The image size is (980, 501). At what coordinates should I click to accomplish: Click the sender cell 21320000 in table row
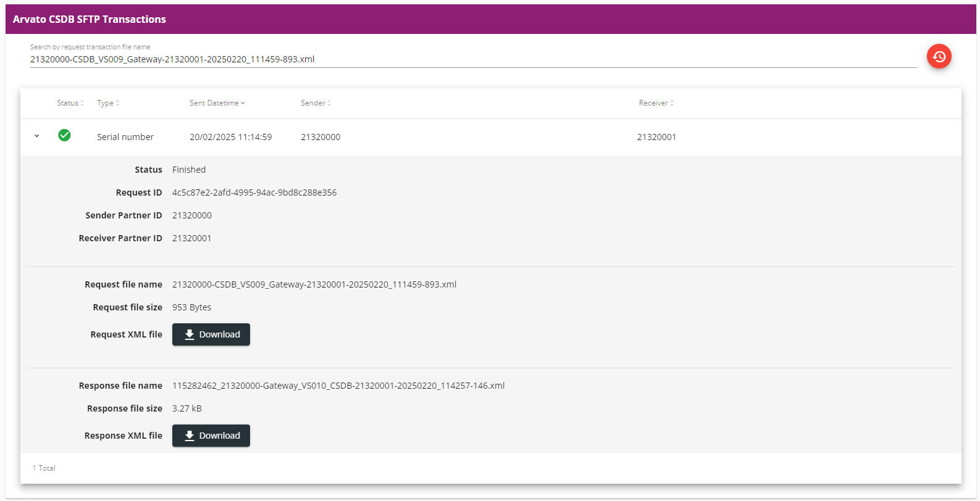(320, 137)
